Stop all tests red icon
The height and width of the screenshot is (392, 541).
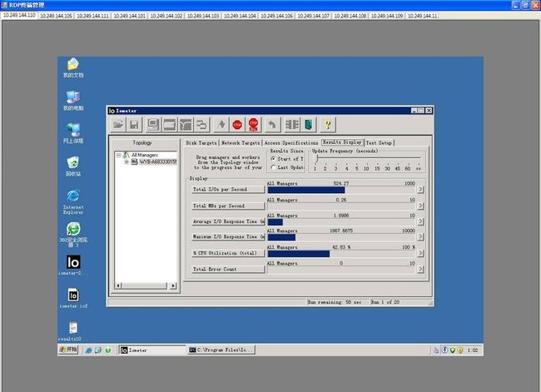point(253,125)
